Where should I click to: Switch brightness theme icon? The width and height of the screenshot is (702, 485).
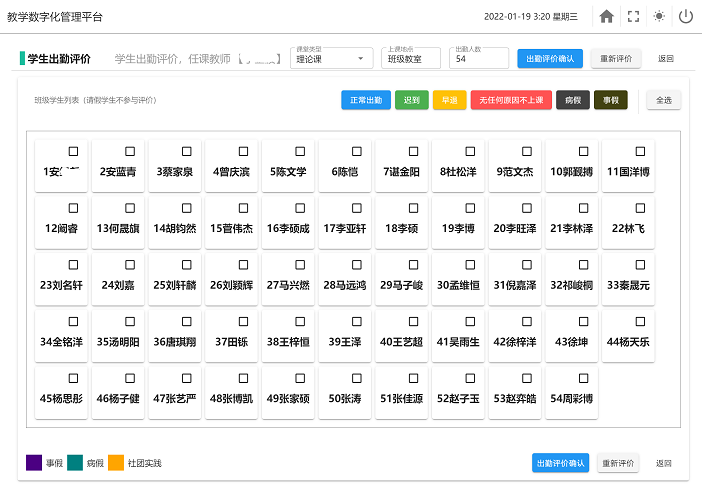tap(659, 16)
